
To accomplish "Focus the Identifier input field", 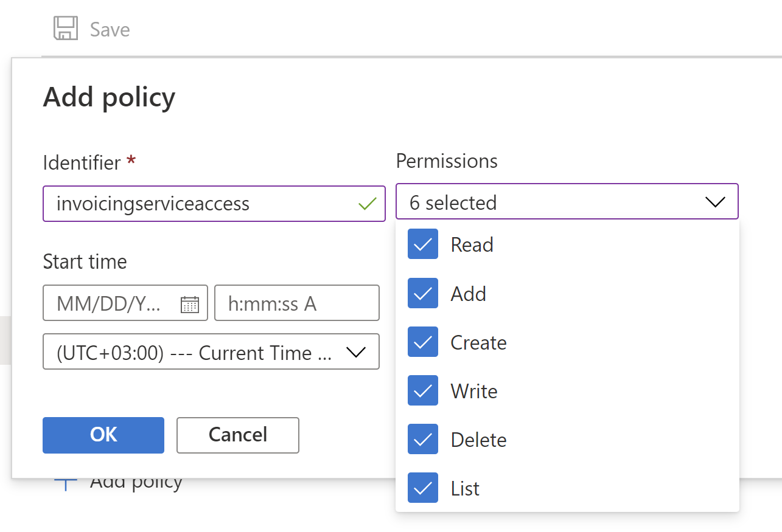I will [214, 203].
